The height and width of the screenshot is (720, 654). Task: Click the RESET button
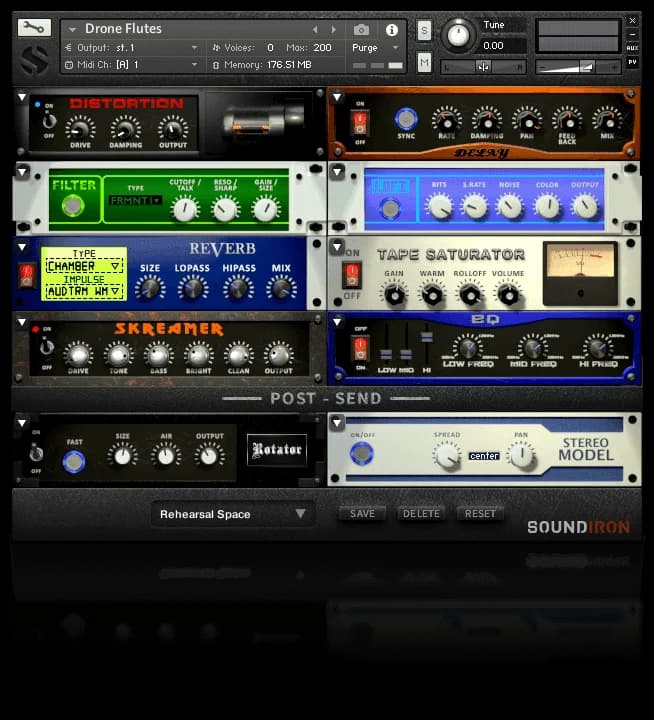pos(480,514)
